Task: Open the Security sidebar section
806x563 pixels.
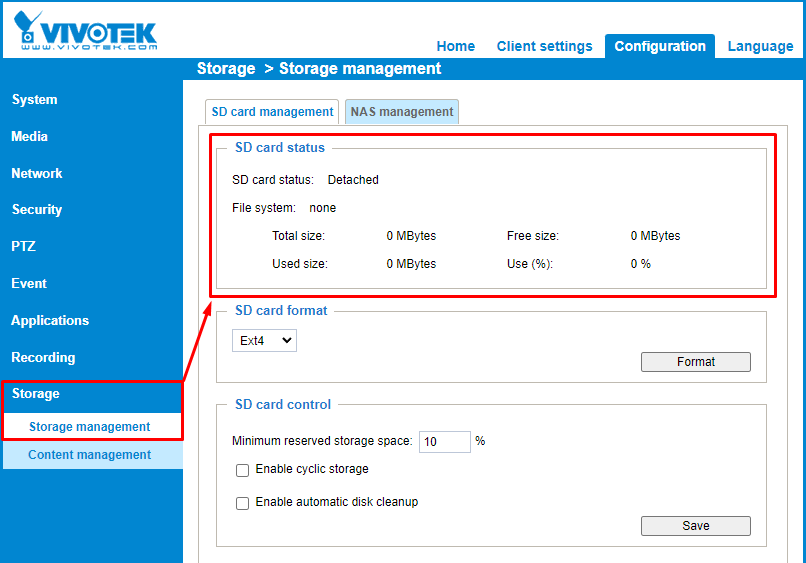Action: click(36, 209)
